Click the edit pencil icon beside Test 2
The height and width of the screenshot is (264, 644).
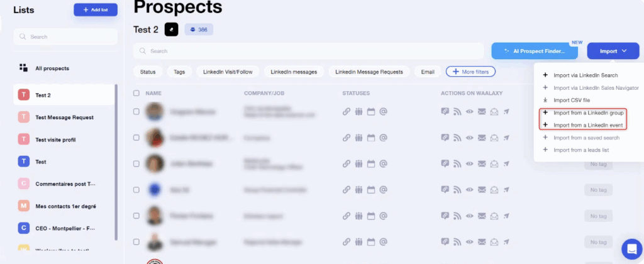click(171, 30)
